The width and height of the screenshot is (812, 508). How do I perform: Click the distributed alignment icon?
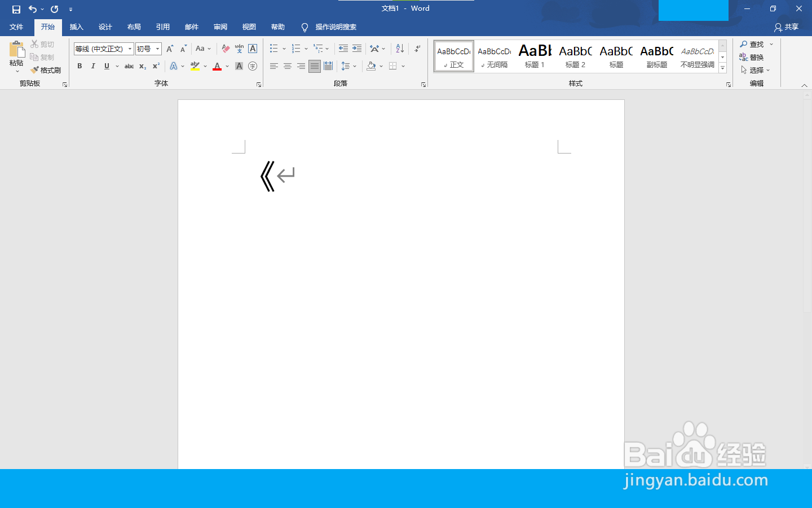(x=328, y=66)
